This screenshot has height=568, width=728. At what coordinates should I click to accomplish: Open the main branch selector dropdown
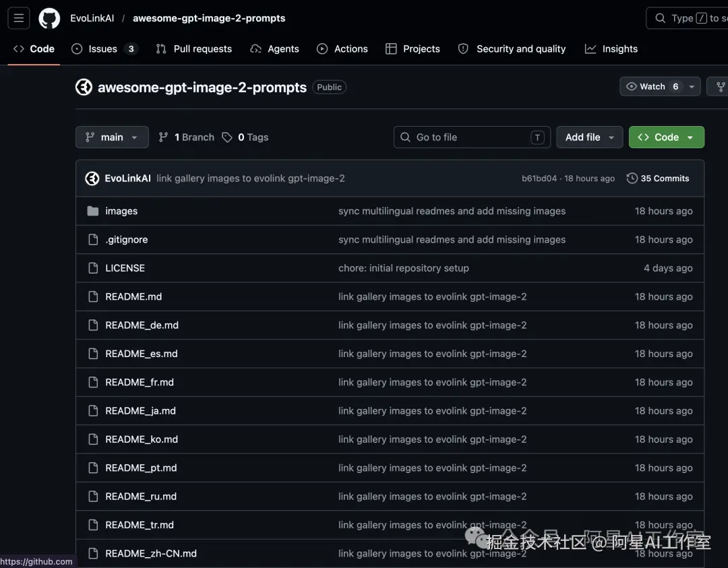112,137
